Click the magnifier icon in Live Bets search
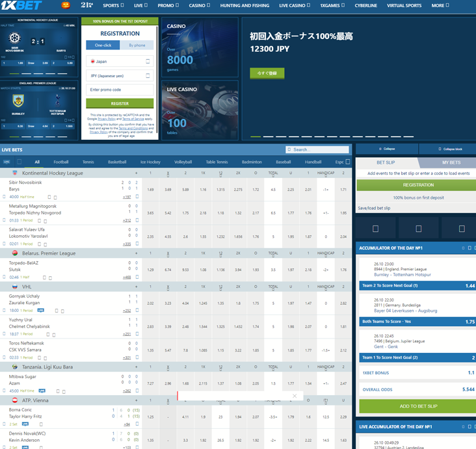Screen dimensions: 476x449 289,149
